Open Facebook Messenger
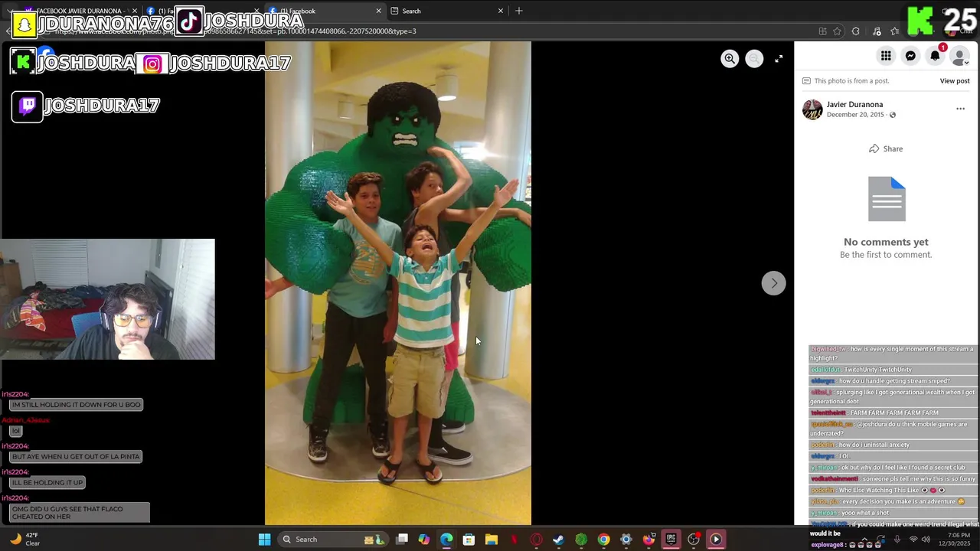Screen dimensions: 980x551 (x=910, y=56)
